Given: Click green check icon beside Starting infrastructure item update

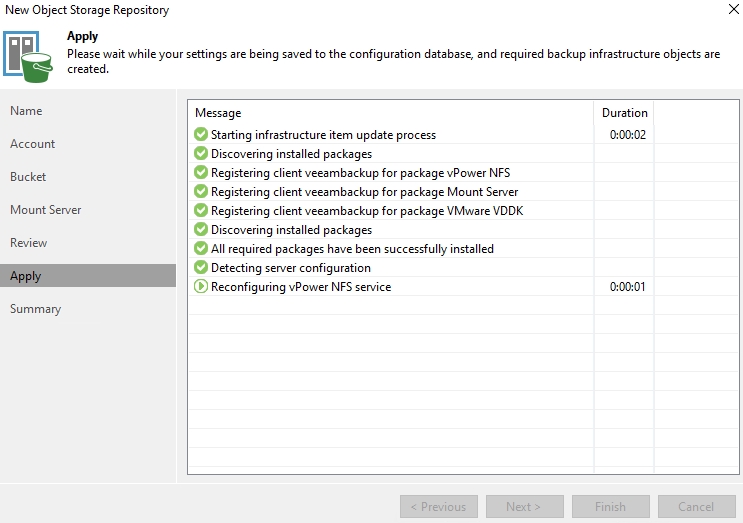Looking at the screenshot, I should coord(201,135).
